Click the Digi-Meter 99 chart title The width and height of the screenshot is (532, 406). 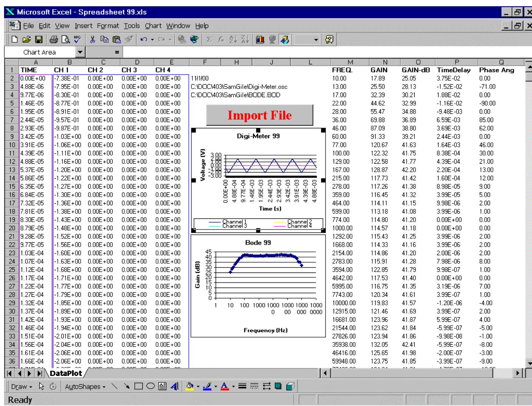click(258, 136)
